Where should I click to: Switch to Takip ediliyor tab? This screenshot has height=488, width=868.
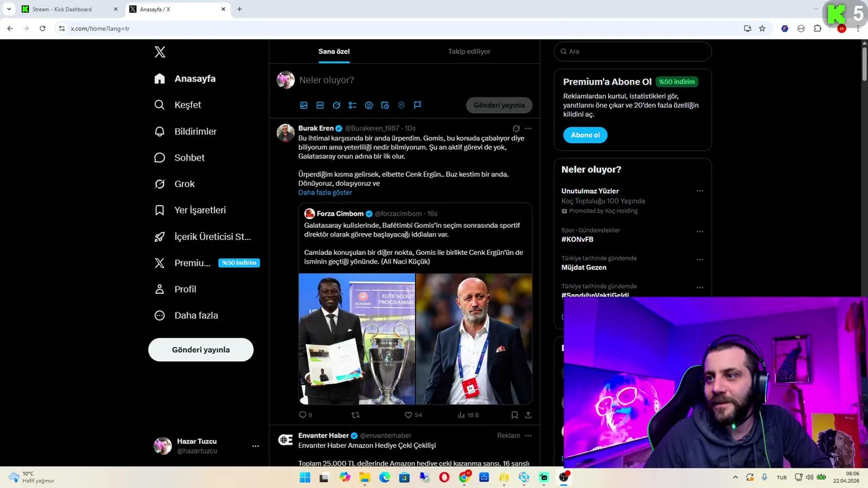469,52
